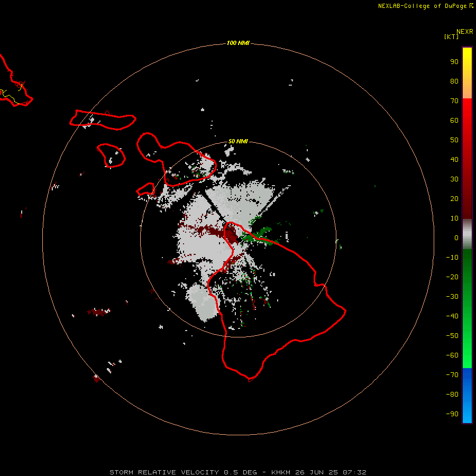Click the 0 value on velocity scale
Screen dimensions: 476x476
click(x=456, y=238)
